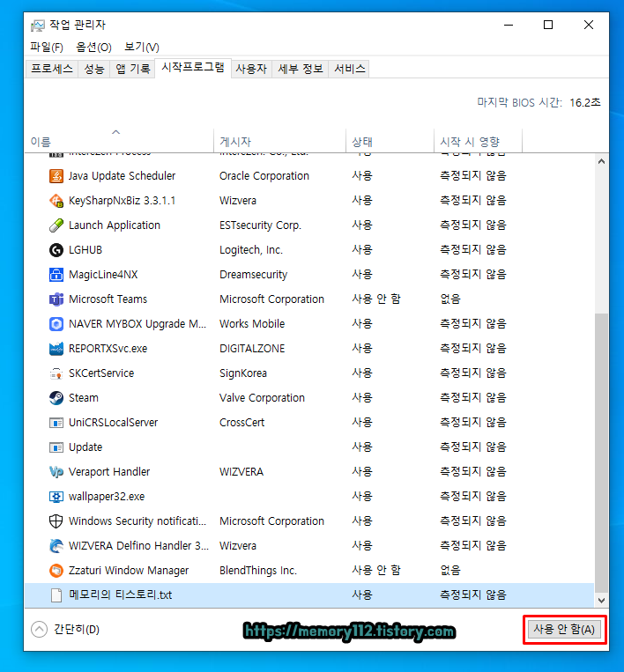Click Zzaturi Window Manager 사용 안 함 status

coord(376,571)
